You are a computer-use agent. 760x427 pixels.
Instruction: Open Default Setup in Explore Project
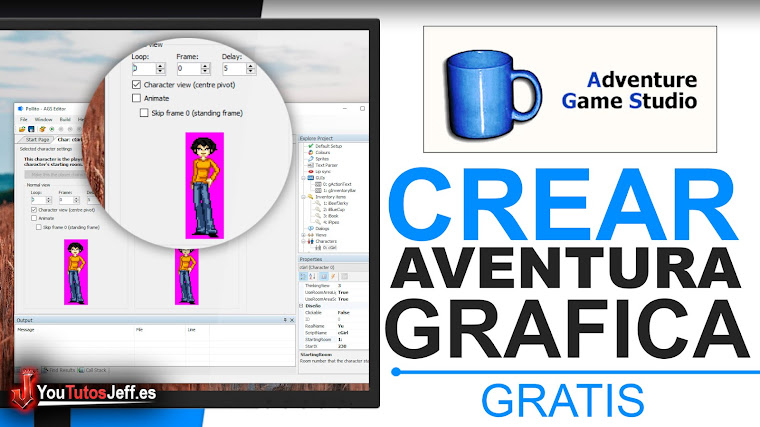(x=329, y=146)
